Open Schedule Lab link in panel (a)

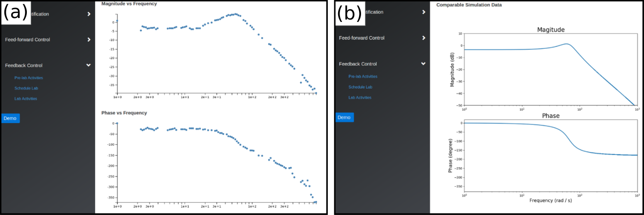[26, 88]
